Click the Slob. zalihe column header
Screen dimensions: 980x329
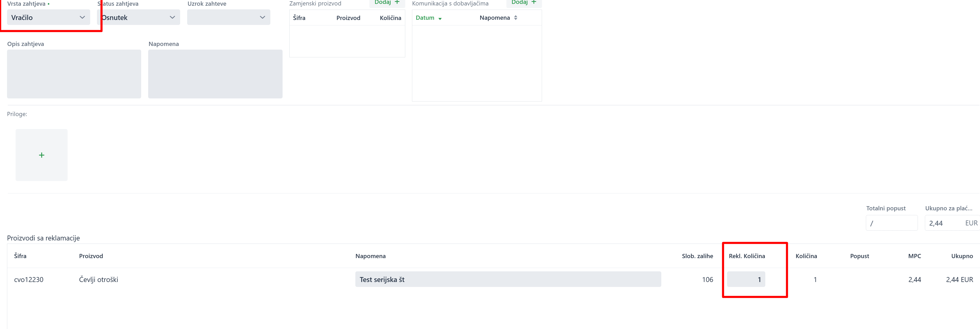(697, 256)
